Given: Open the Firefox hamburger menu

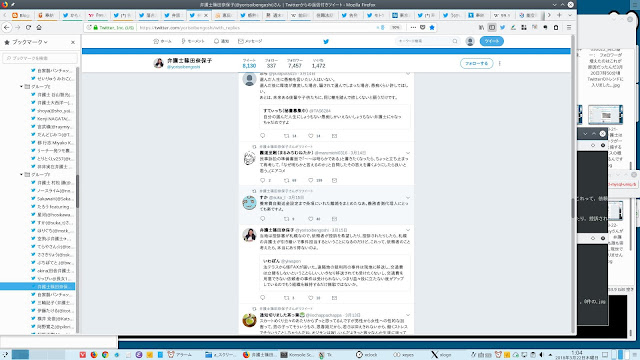Looking at the screenshot, I should pyautogui.click(x=569, y=27).
